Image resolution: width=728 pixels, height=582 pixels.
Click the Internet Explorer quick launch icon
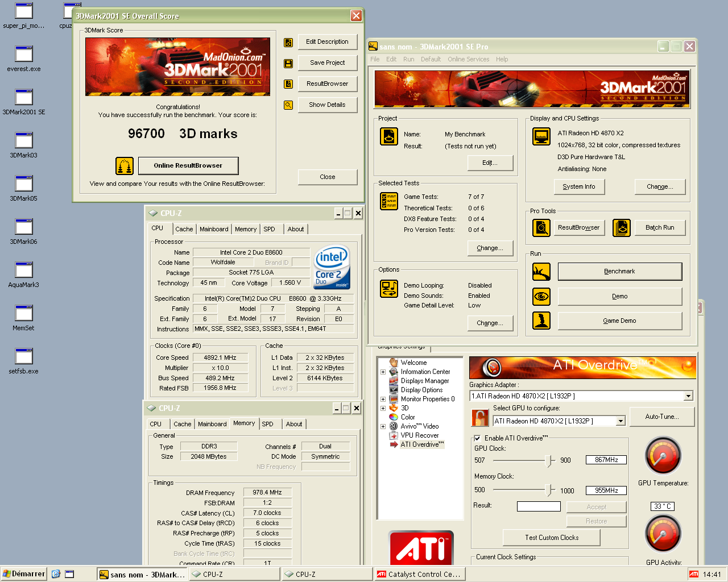(x=56, y=574)
